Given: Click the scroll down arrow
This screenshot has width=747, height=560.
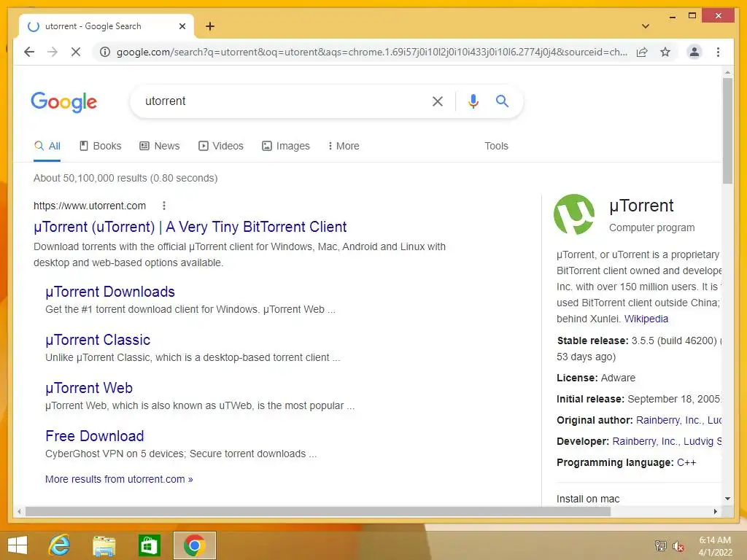Looking at the screenshot, I should click(x=727, y=499).
